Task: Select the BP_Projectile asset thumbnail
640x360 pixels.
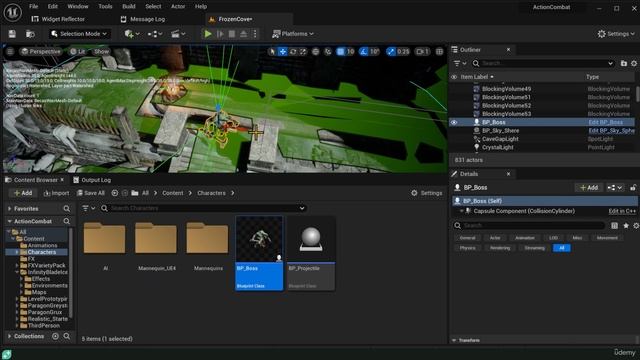Action: click(311, 253)
